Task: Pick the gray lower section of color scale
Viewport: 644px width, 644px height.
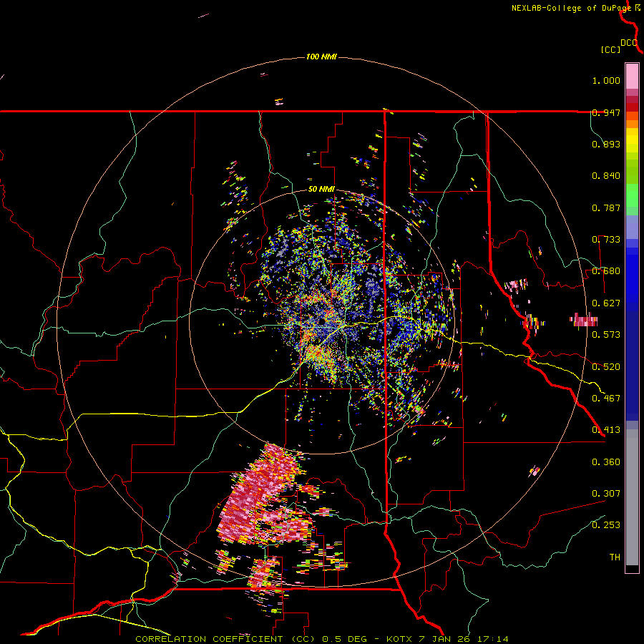Action: pyautogui.click(x=632, y=497)
